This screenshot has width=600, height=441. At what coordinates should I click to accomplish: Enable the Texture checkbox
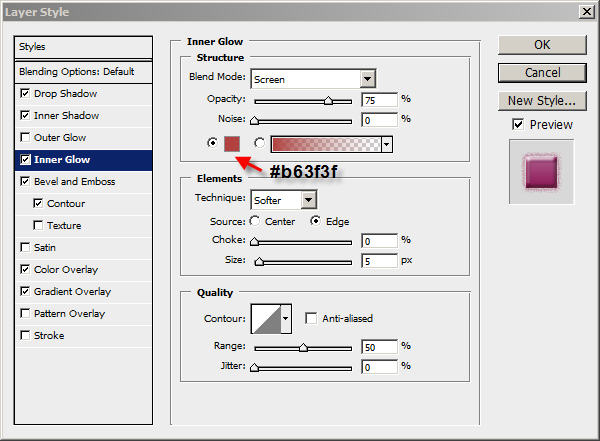pos(38,225)
